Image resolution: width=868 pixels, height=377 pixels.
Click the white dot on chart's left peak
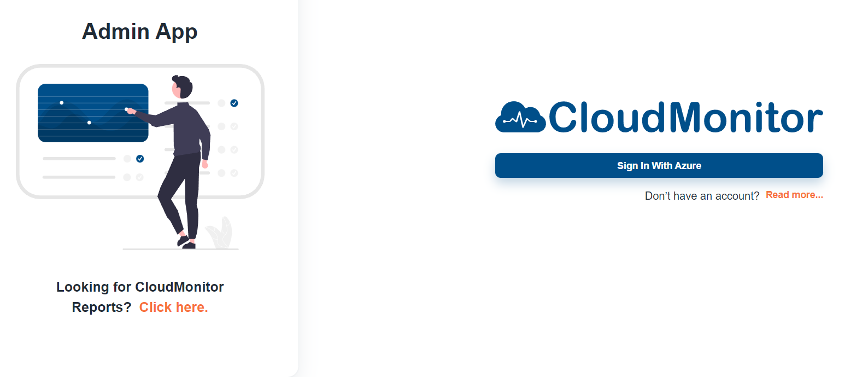pyautogui.click(x=62, y=103)
